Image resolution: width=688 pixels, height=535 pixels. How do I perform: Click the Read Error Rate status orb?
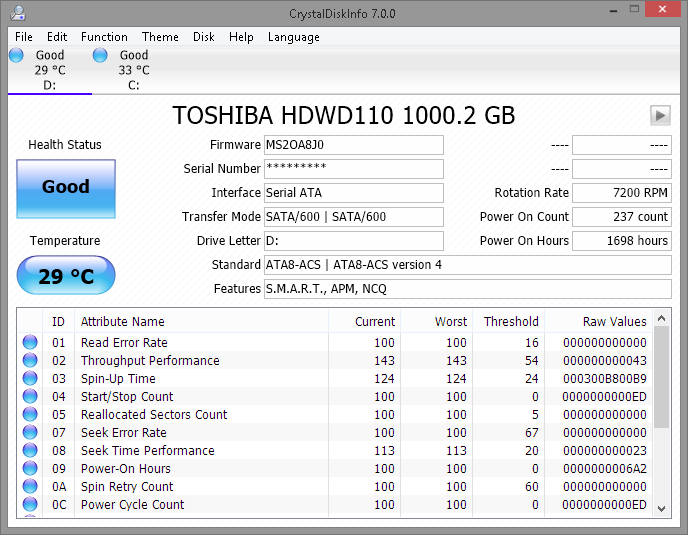(x=30, y=343)
